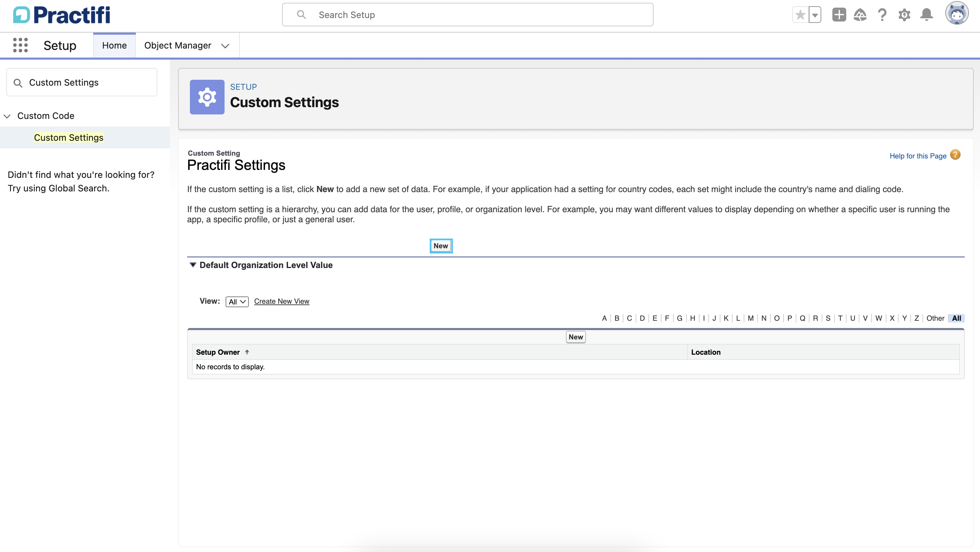Sort by the Setup Owner column
Image resolution: width=980 pixels, height=552 pixels.
coord(218,352)
